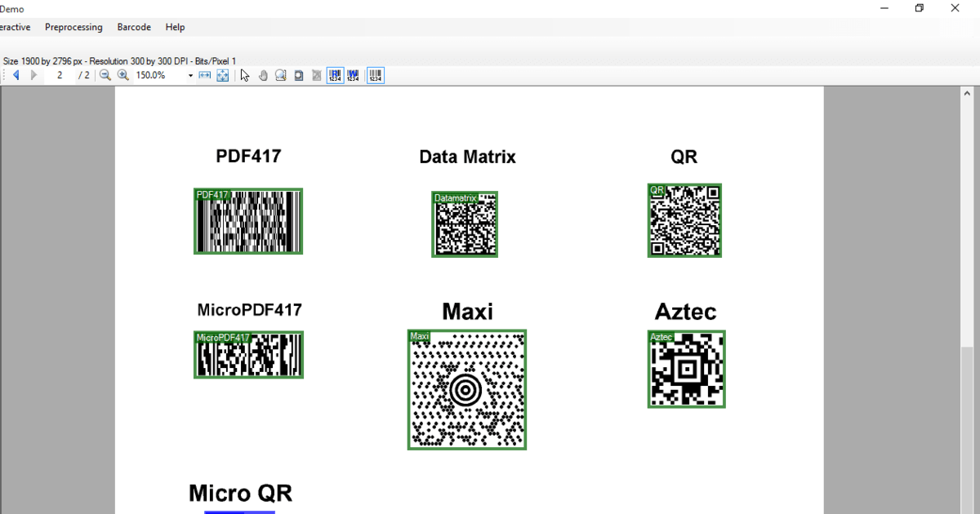
Task: Select the Maxi barcode region
Action: point(466,389)
